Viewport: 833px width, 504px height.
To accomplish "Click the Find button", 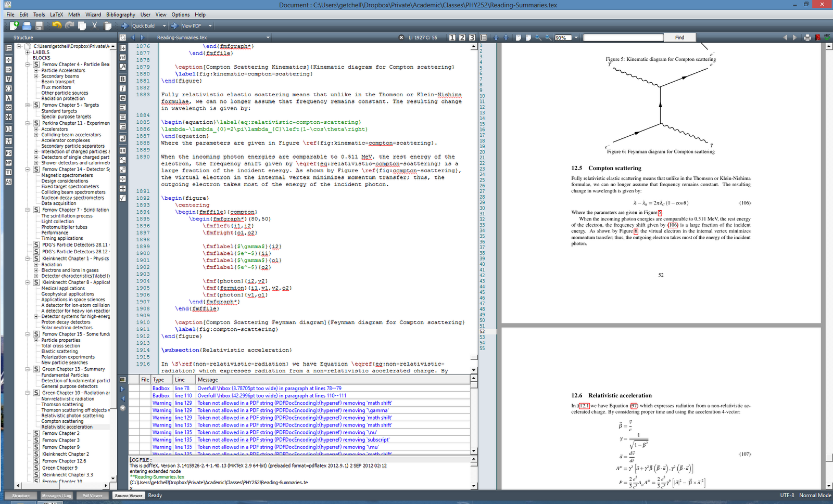I will [x=679, y=37].
